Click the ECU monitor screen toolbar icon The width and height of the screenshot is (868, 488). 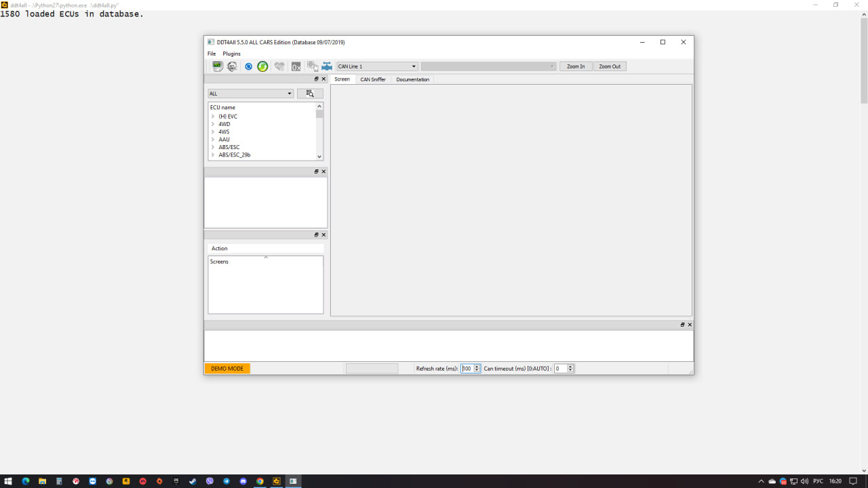click(x=217, y=66)
